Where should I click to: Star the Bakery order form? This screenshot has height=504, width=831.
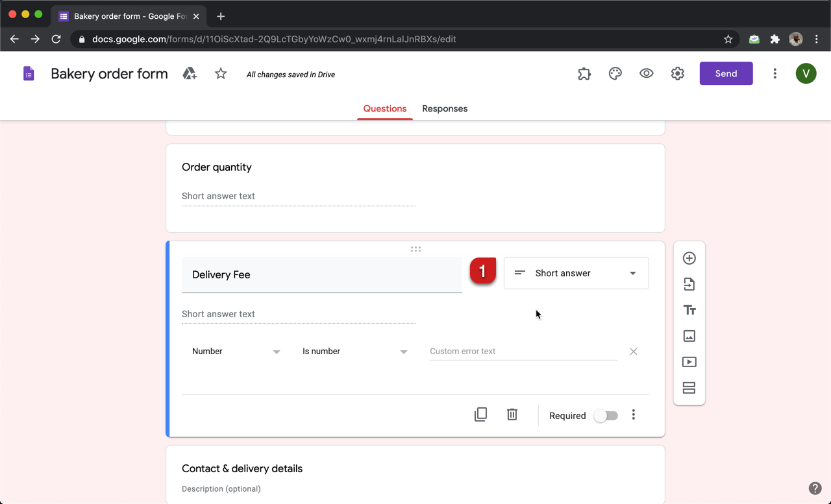[220, 73]
